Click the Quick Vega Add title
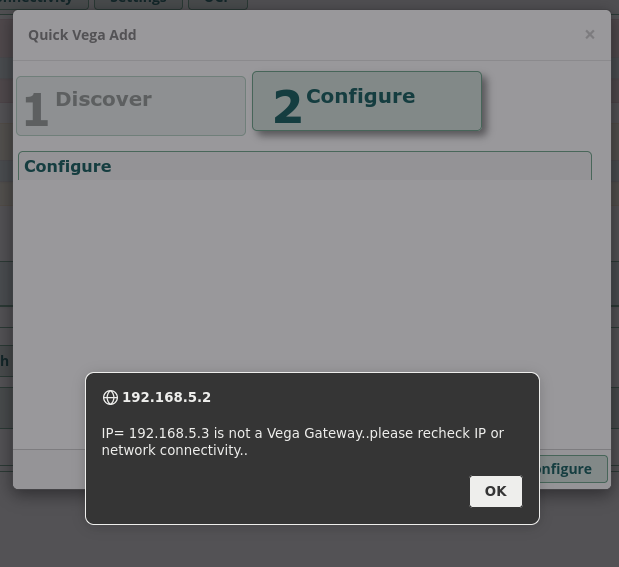 pos(82,35)
